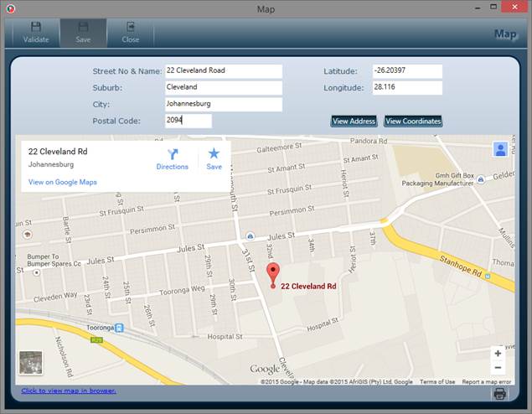Select the Postal Code text box
Viewport: 532px width, 414px height.
click(x=188, y=122)
